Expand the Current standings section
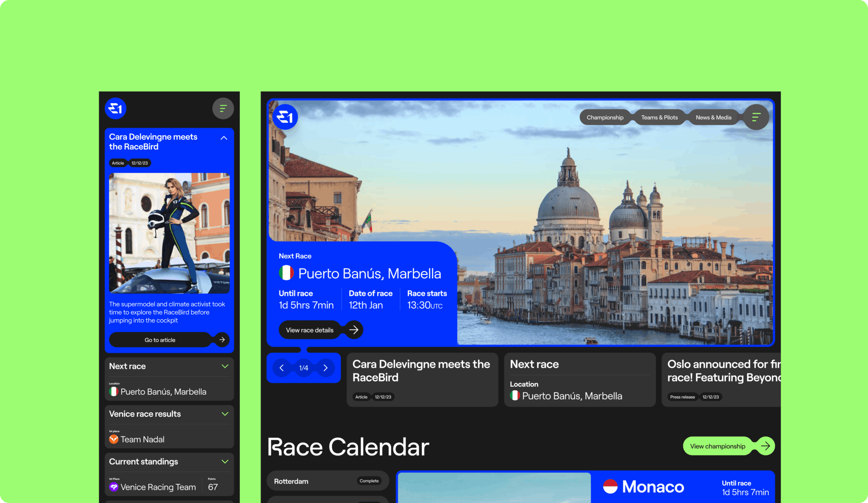The width and height of the screenshot is (868, 503). tap(225, 461)
